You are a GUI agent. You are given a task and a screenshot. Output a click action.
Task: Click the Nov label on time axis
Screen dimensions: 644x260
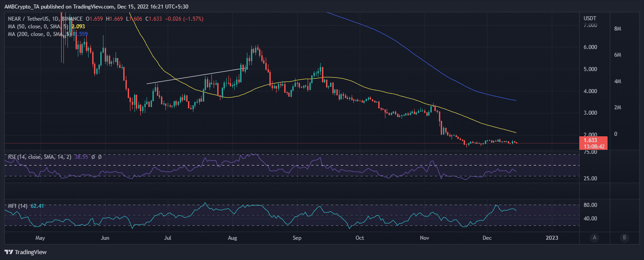pos(424,238)
